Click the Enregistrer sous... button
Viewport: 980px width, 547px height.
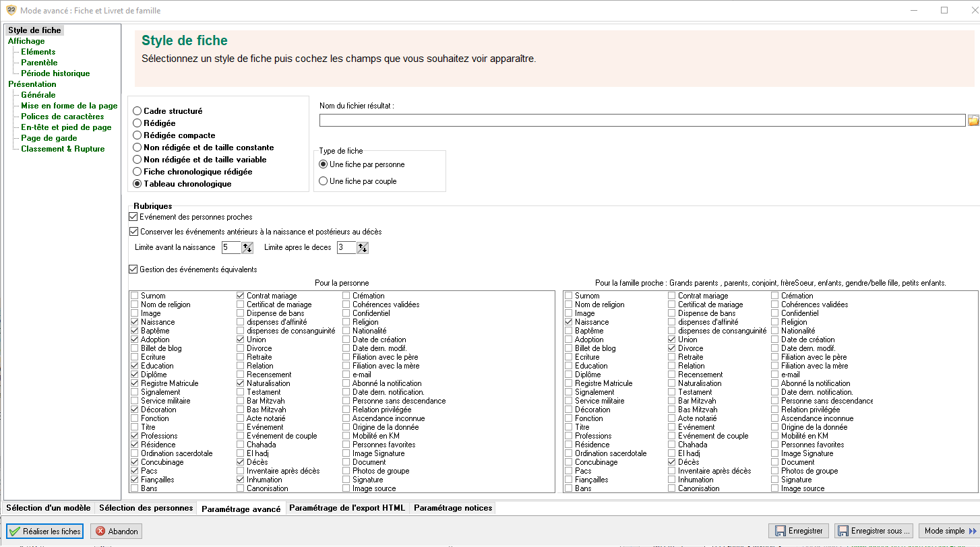[x=875, y=531]
